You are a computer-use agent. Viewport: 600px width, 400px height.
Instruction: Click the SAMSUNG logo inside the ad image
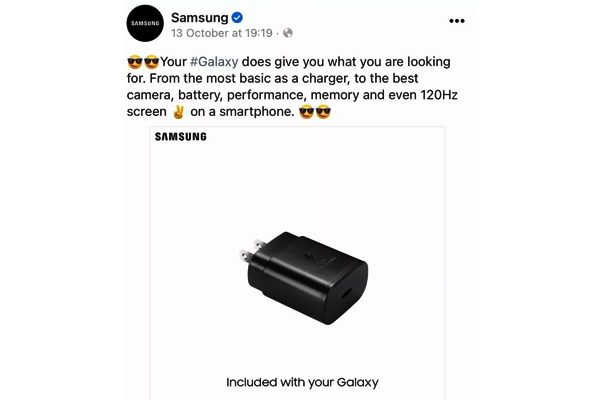pyautogui.click(x=181, y=137)
